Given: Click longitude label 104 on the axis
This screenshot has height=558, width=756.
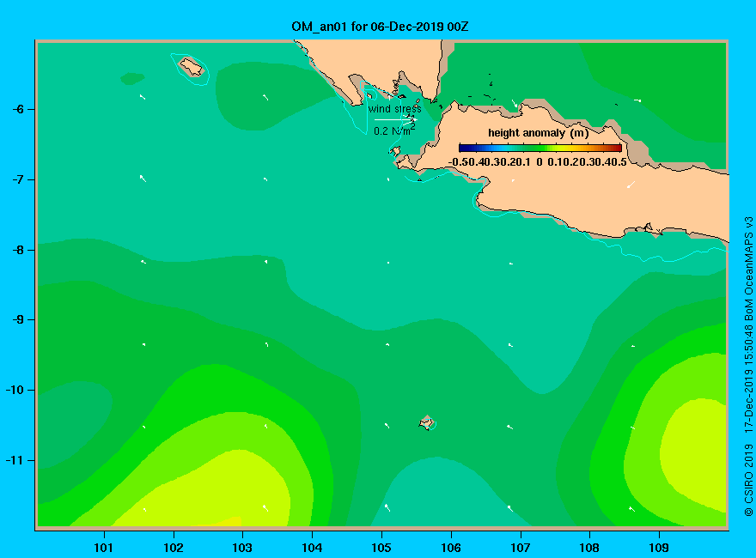Looking at the screenshot, I should [x=312, y=548].
